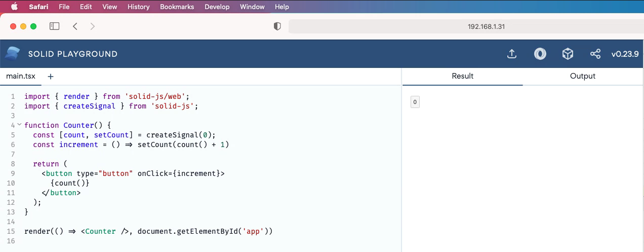
Task: Click the v0.23.9 version label
Action: [x=625, y=54]
